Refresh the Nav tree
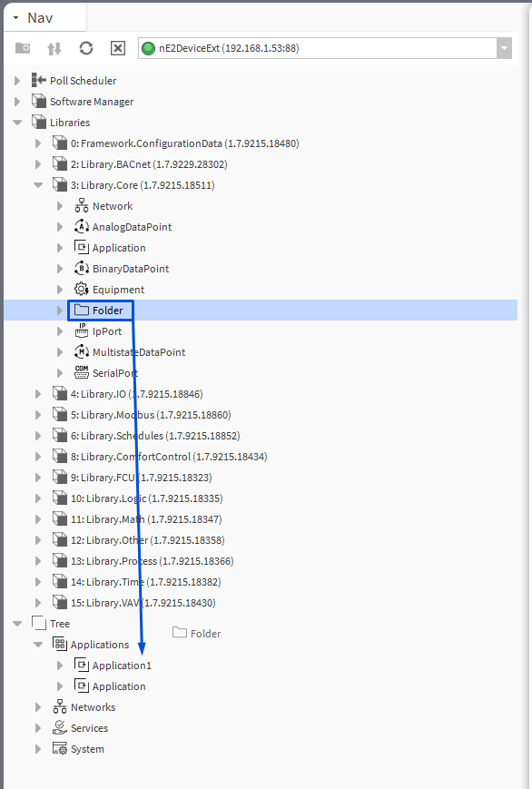 point(86,48)
